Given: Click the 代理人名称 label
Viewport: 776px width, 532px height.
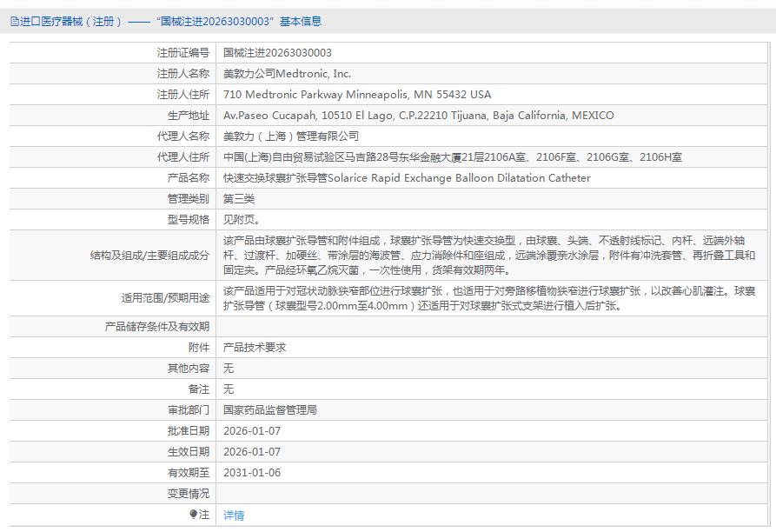Looking at the screenshot, I should 183,136.
